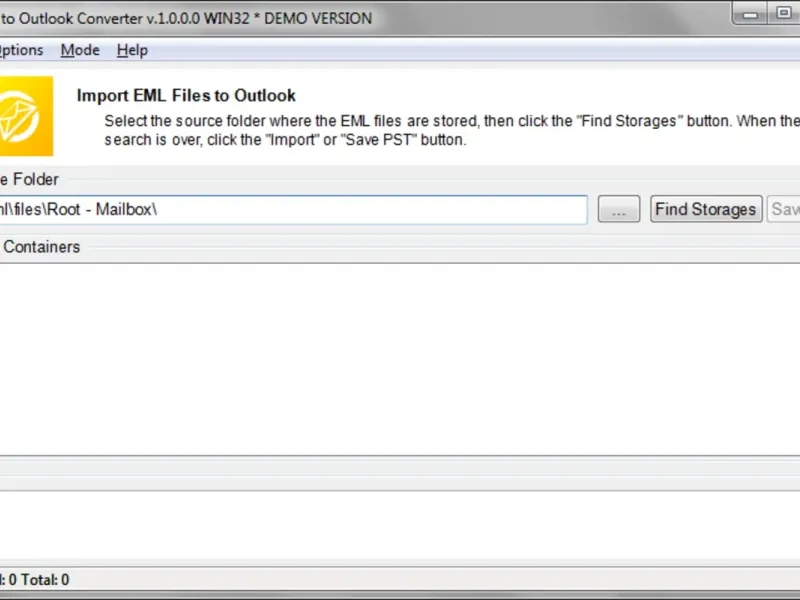Open the Mode menu

[80, 50]
